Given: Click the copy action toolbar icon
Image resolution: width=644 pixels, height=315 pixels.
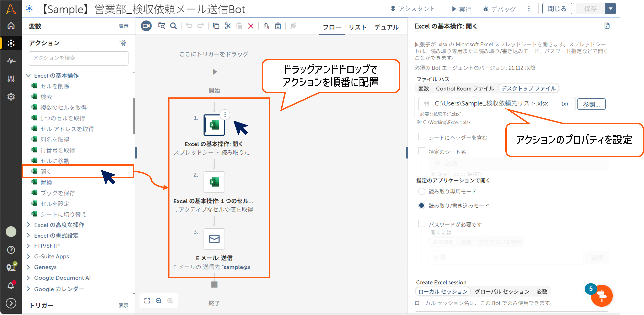Looking at the screenshot, I should coord(216,26).
